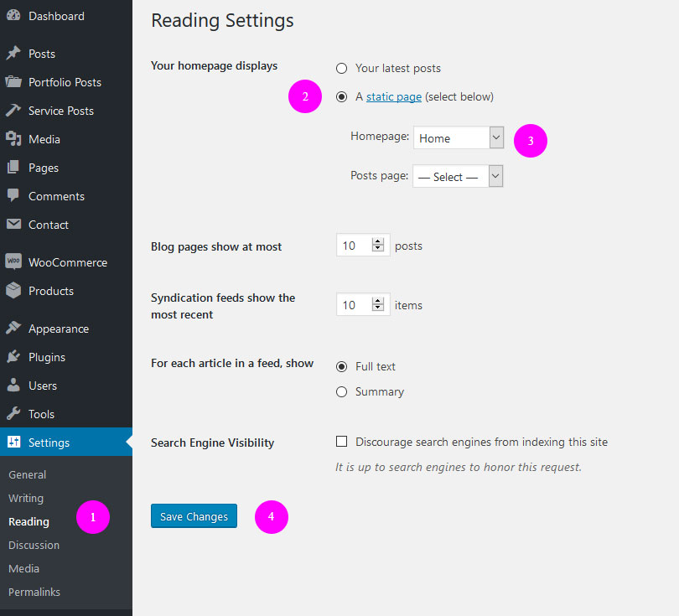Open the Discussion settings submenu

click(34, 545)
